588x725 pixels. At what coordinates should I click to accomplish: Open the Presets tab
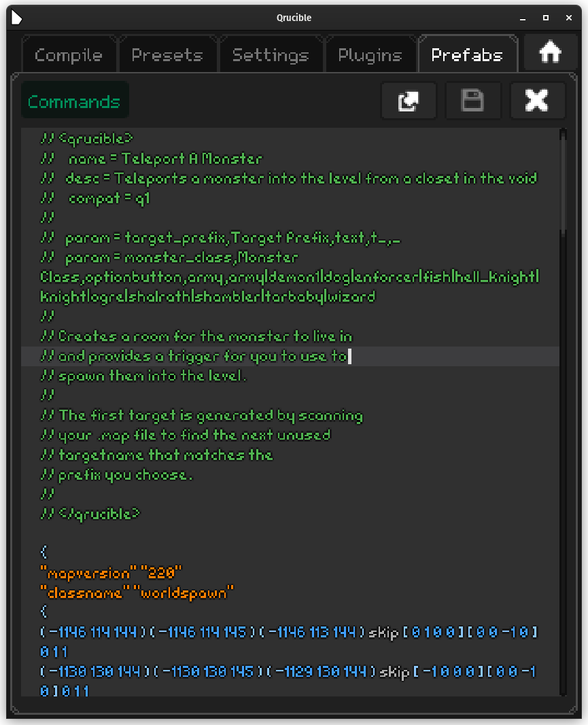click(x=167, y=55)
